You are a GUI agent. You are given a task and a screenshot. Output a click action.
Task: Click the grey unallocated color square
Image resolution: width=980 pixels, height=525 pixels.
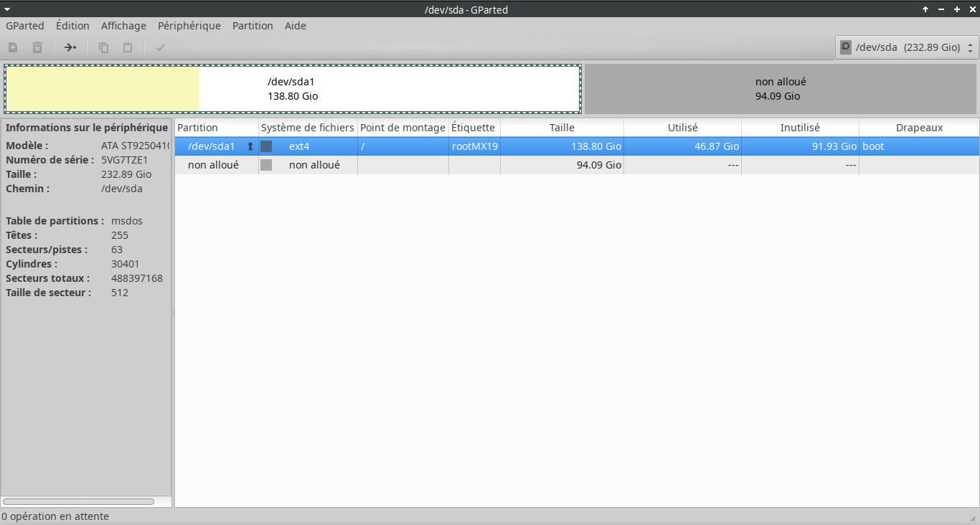266,165
